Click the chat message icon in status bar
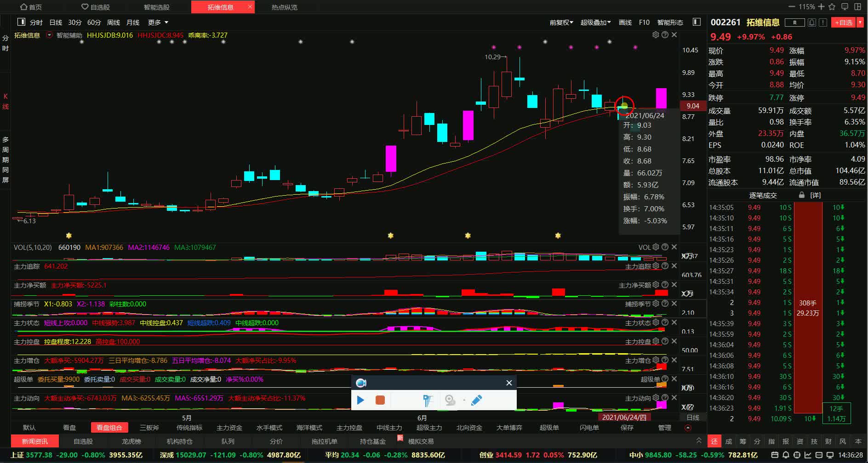 [819, 455]
